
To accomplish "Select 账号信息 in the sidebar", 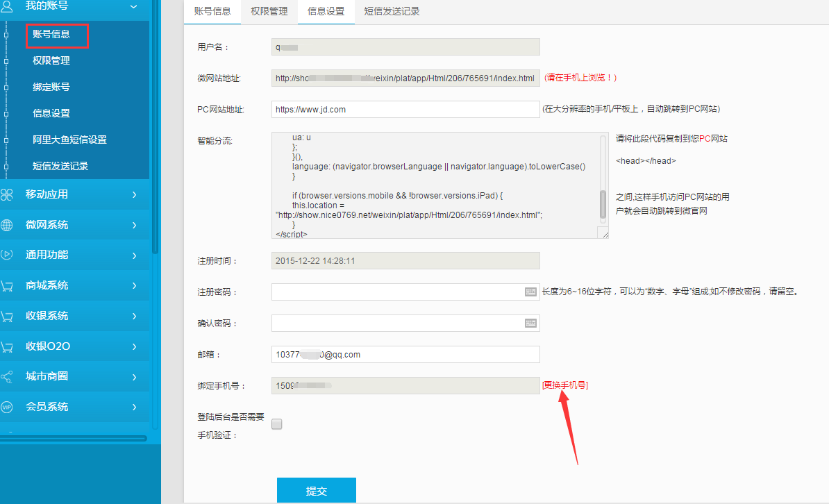I will tap(51, 34).
